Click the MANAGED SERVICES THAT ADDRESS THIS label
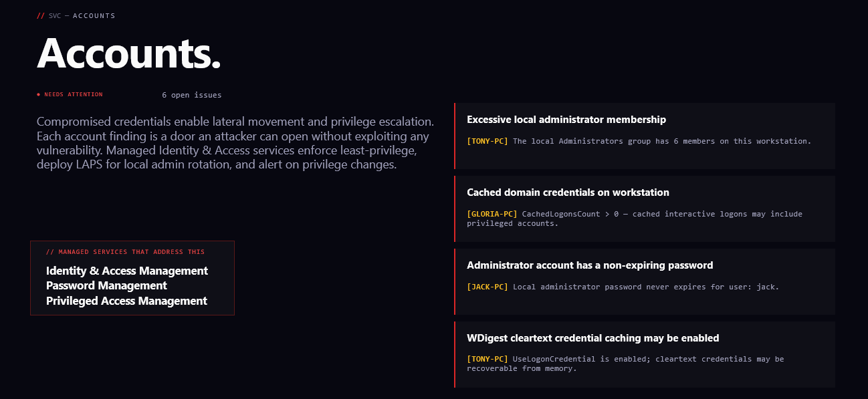The height and width of the screenshot is (399, 868). click(126, 252)
